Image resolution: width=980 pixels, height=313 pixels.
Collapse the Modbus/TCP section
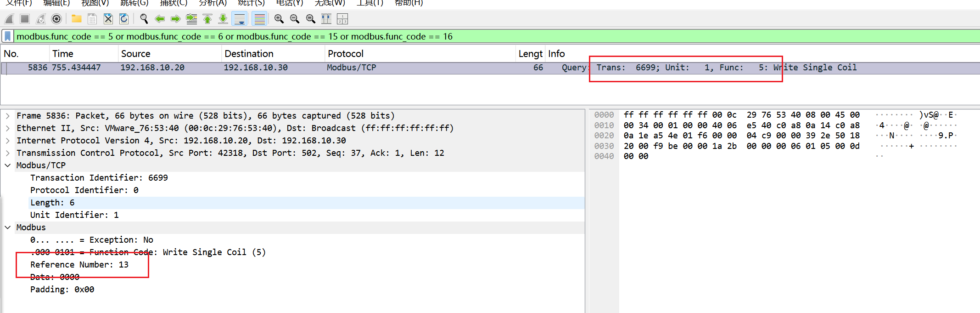click(8, 165)
